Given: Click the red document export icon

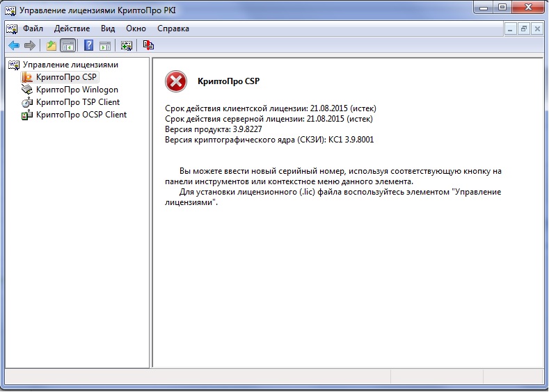Looking at the screenshot, I should pos(148,45).
